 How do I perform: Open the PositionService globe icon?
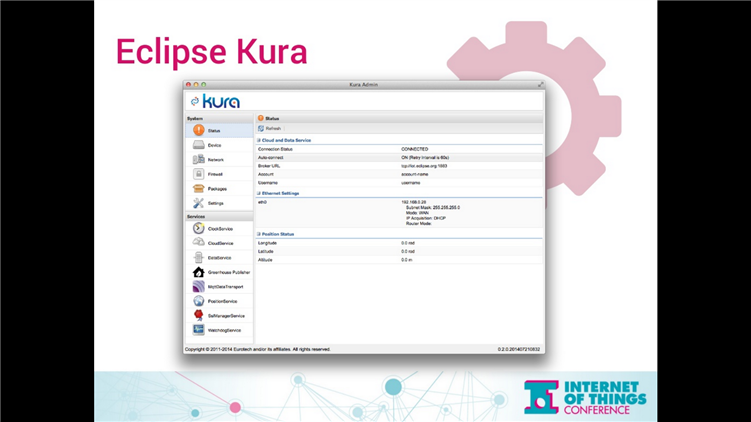tap(199, 301)
